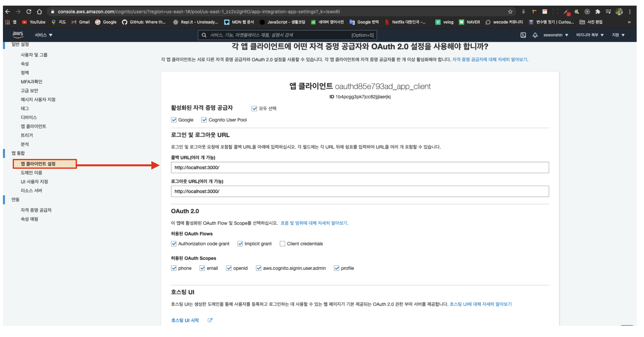Click the 콜백 URL input field
The width and height of the screenshot is (644, 337).
(360, 168)
